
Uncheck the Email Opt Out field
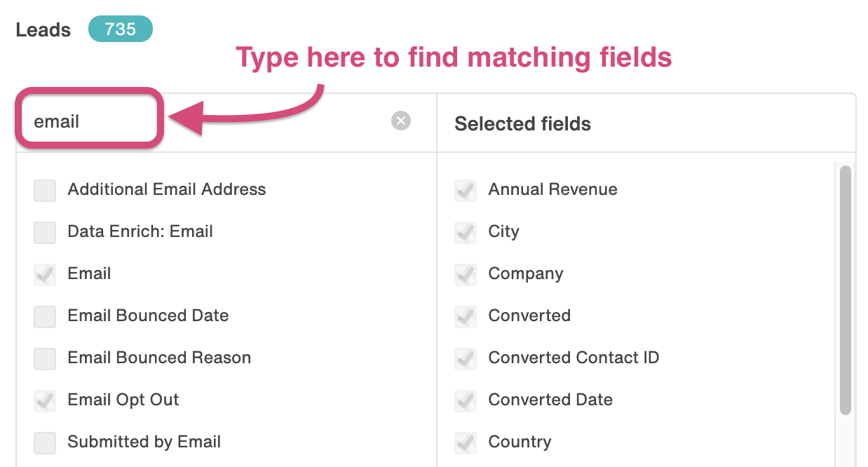[45, 400]
